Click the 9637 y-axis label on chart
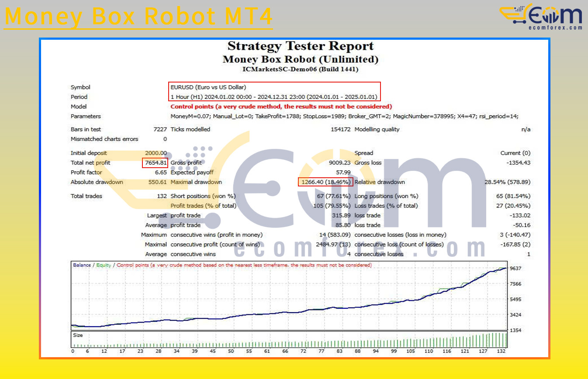588x379 pixels. coord(515,269)
